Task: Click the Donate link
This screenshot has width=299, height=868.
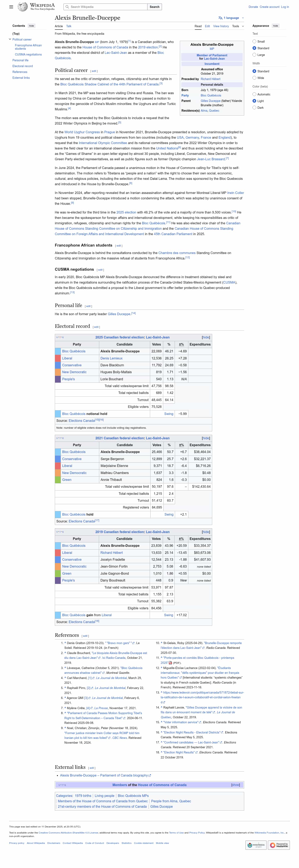Action: pyautogui.click(x=253, y=7)
